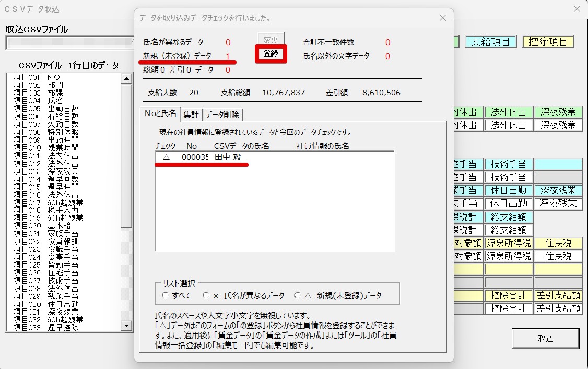Close the data check dialog
This screenshot has width=588, height=369.
coord(442,18)
